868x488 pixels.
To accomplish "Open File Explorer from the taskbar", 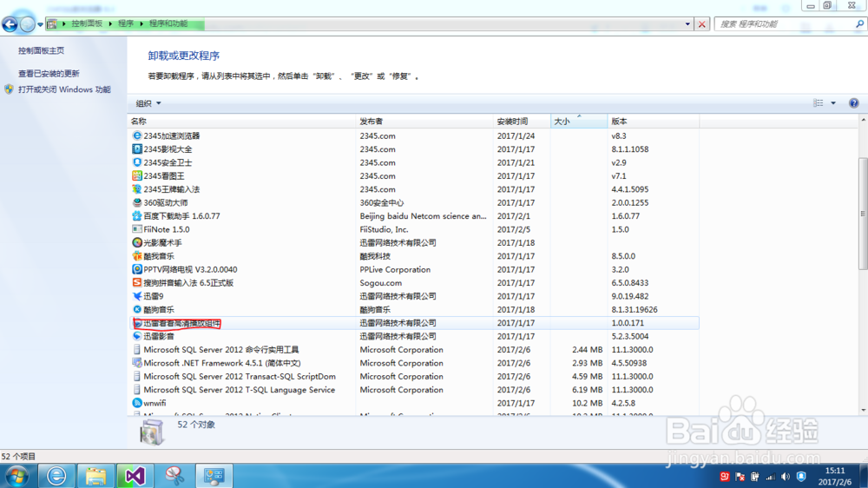I will coord(95,476).
